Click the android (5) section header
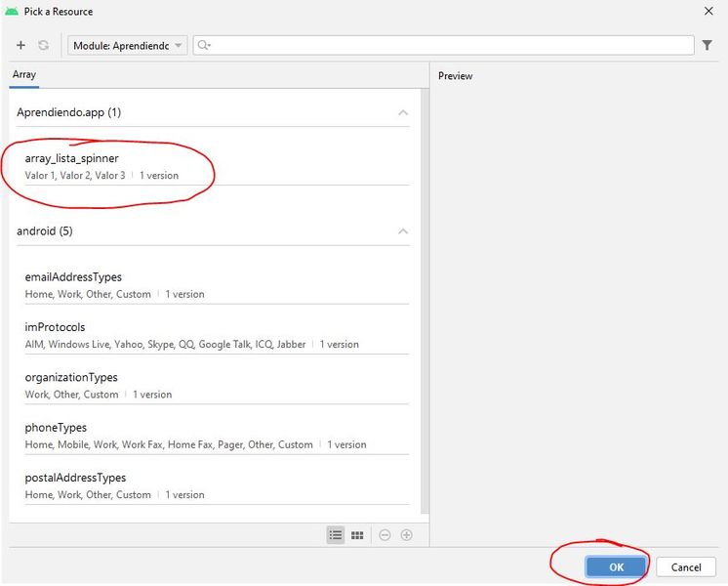The width and height of the screenshot is (728, 586). click(x=213, y=230)
